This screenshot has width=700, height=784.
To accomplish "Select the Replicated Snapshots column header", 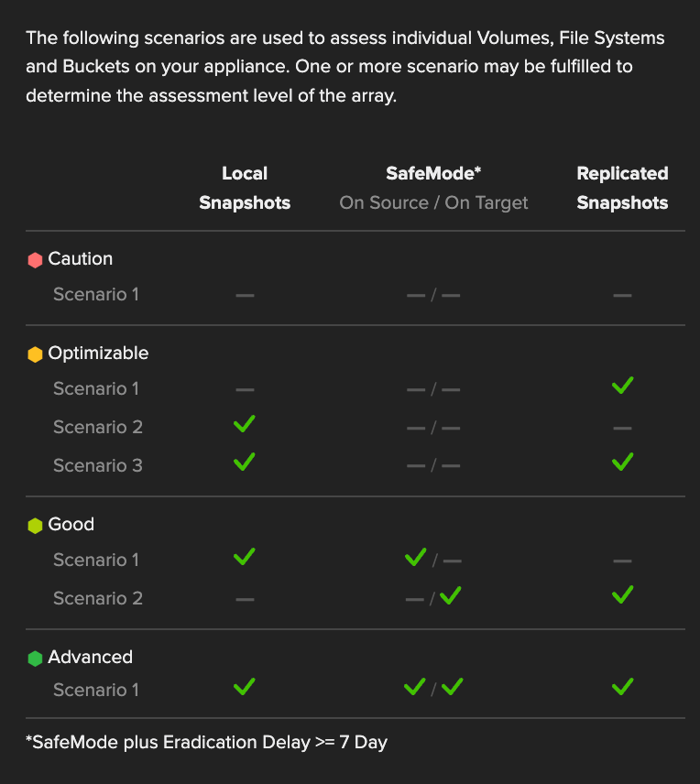I will [x=622, y=188].
